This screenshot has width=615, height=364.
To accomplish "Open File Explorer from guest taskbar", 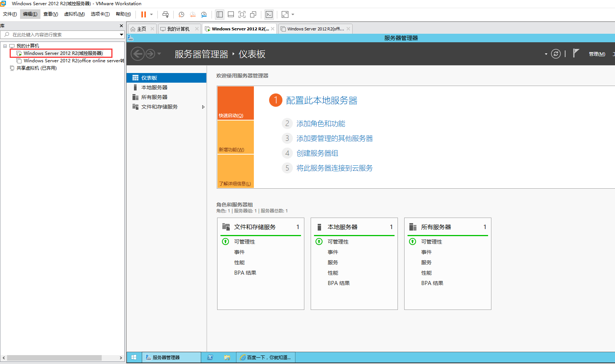I will (227, 357).
